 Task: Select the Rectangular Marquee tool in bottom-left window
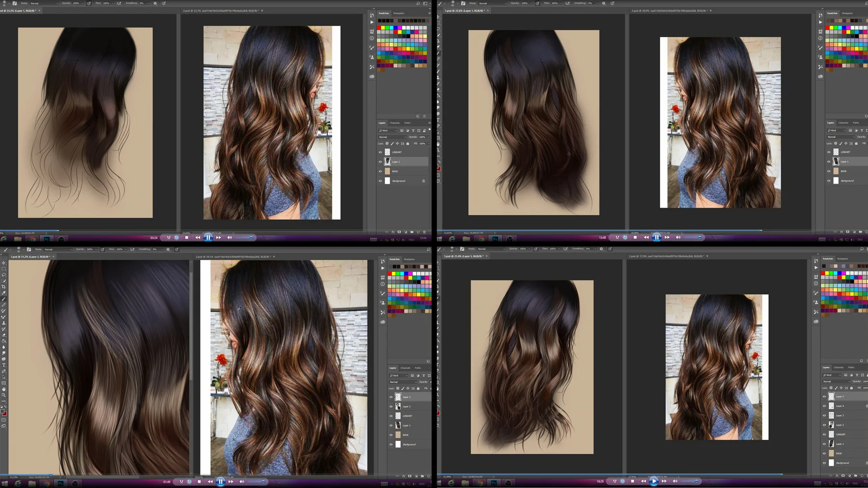[x=3, y=269]
